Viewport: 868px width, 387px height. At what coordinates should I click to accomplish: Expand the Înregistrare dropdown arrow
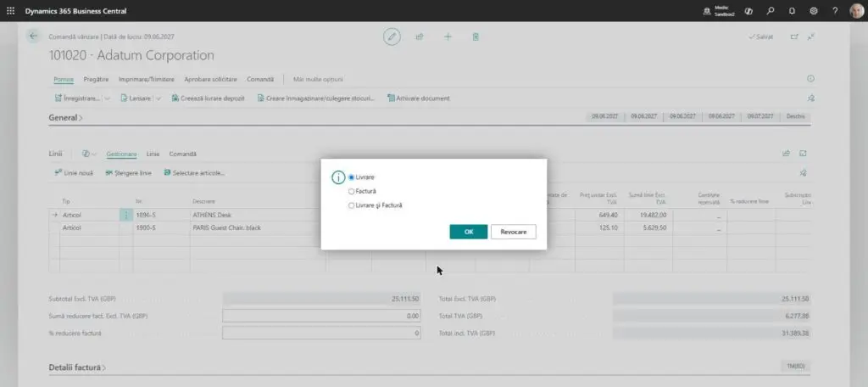tap(108, 98)
